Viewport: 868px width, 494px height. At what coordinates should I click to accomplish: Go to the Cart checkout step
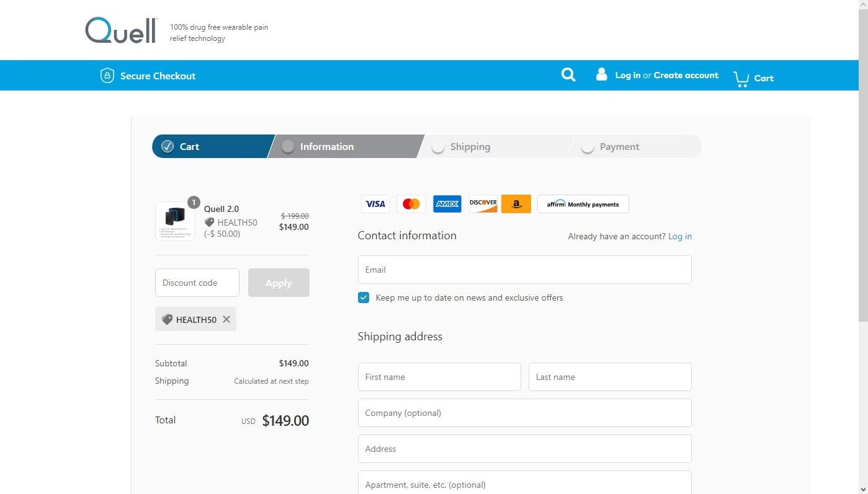click(211, 146)
